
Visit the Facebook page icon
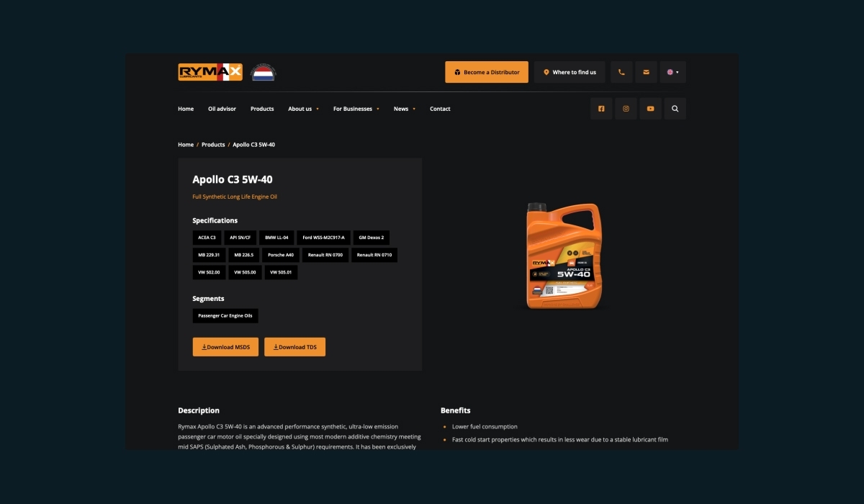601,109
